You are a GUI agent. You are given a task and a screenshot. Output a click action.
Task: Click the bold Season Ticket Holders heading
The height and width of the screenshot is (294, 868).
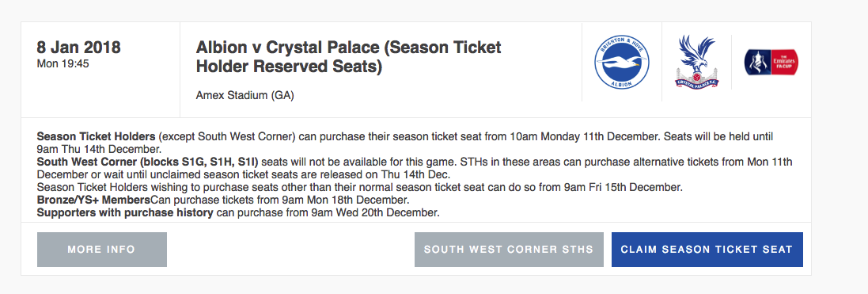(x=97, y=136)
